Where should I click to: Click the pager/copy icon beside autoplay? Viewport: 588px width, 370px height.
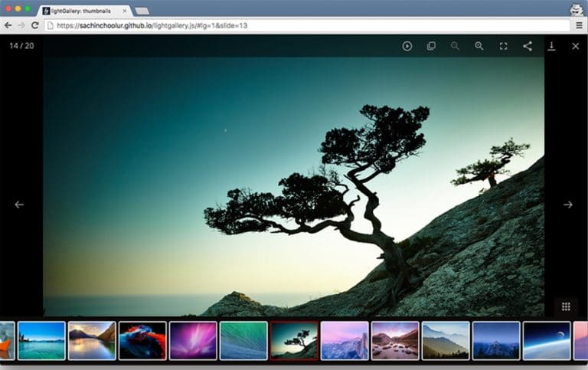(x=431, y=46)
